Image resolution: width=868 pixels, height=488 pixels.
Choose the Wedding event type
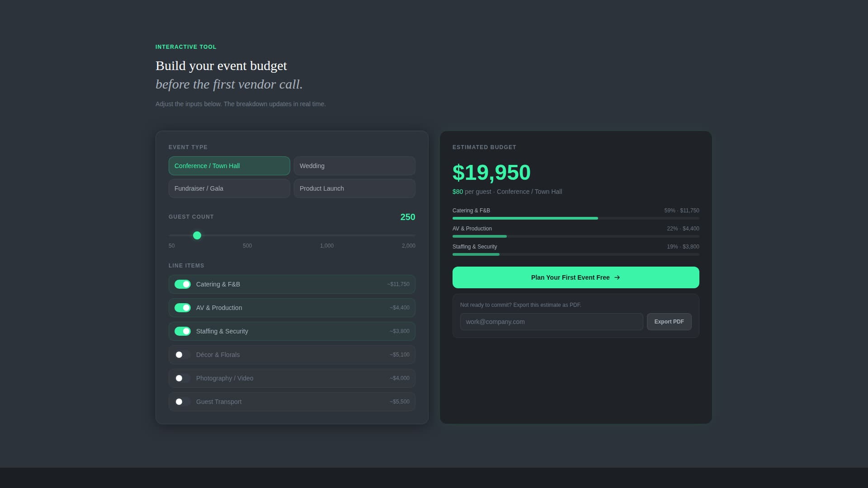tap(354, 166)
